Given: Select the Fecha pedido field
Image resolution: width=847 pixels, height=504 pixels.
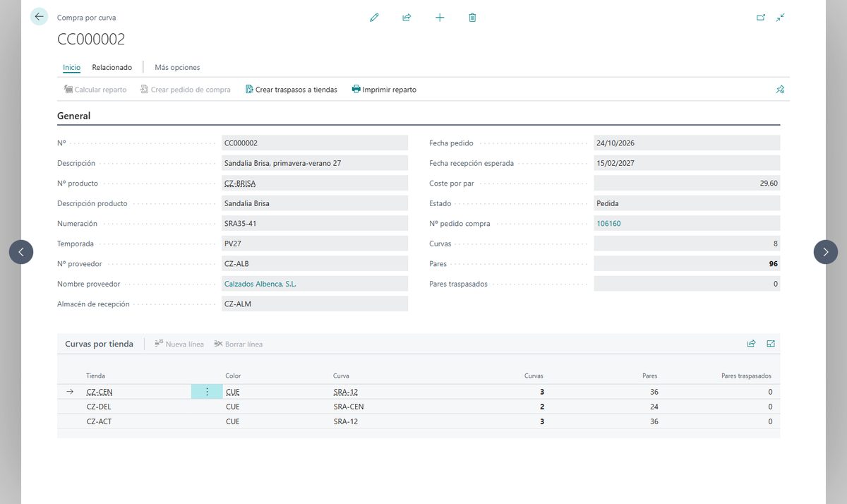Looking at the screenshot, I should (x=687, y=143).
